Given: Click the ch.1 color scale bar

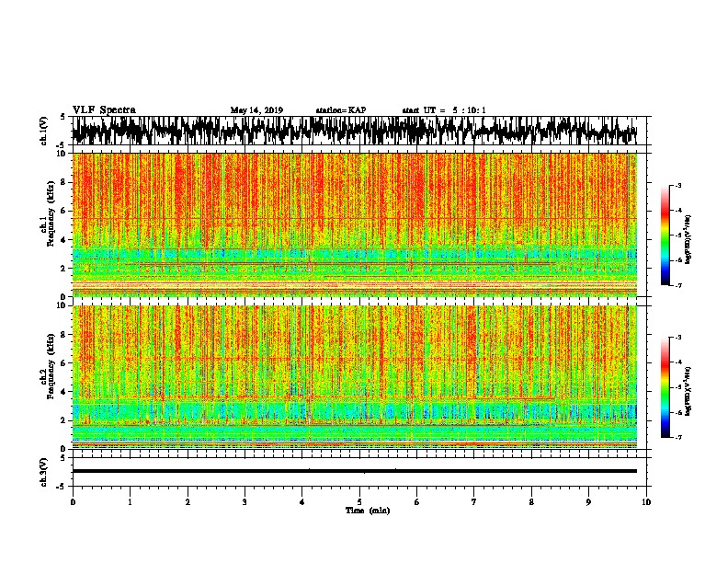Looking at the screenshot, I should (x=665, y=236).
